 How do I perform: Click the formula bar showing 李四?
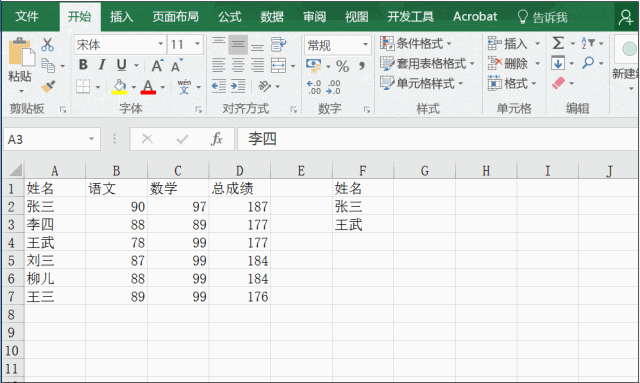(438, 139)
